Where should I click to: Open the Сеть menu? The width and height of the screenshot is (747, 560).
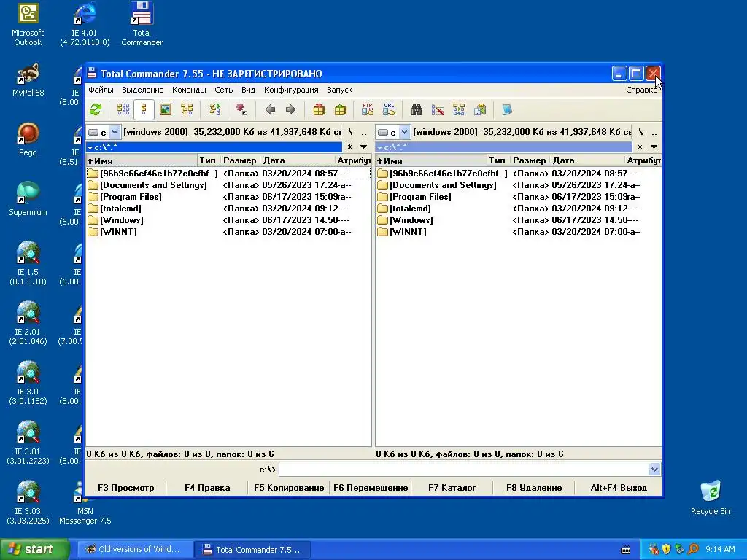223,90
